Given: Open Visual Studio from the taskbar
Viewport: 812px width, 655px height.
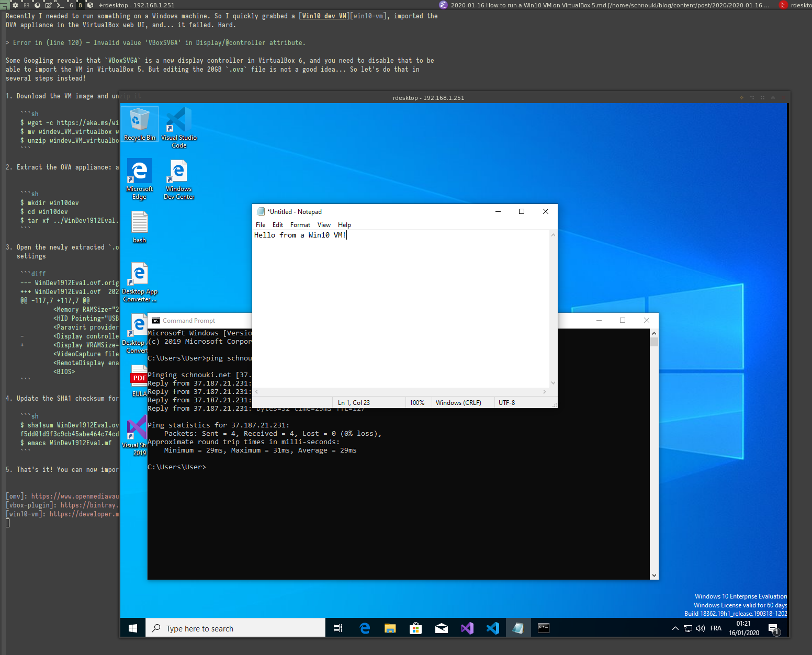Looking at the screenshot, I should coord(467,628).
